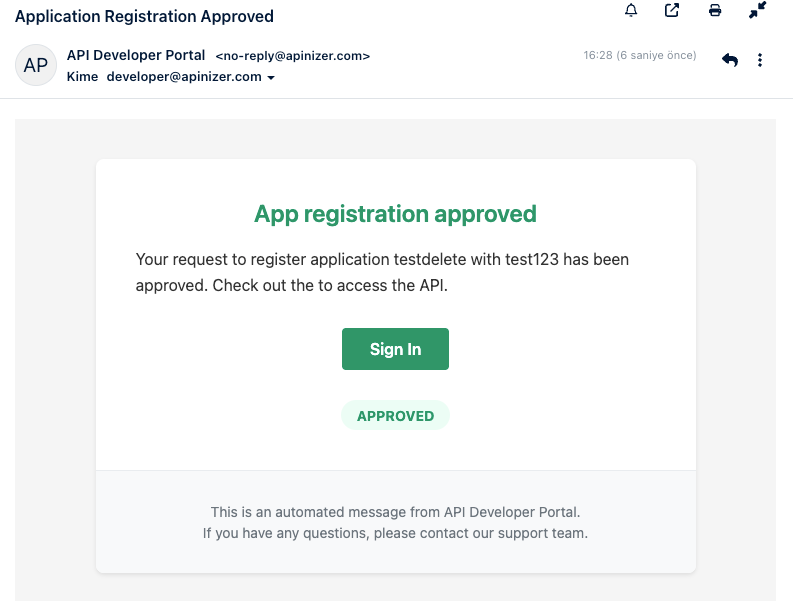Open email in new window icon
Screen dimensions: 793x601
672,11
